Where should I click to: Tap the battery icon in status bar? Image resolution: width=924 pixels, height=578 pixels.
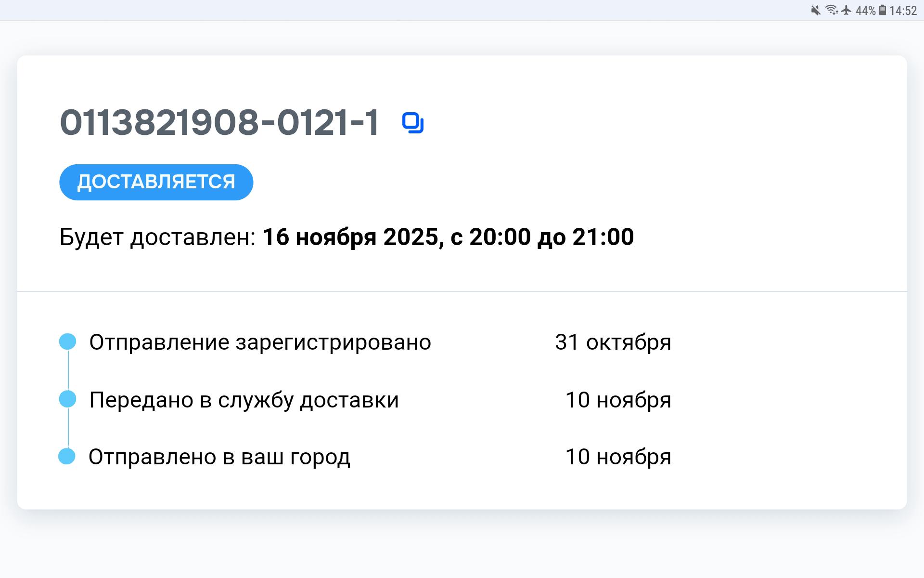pyautogui.click(x=883, y=10)
